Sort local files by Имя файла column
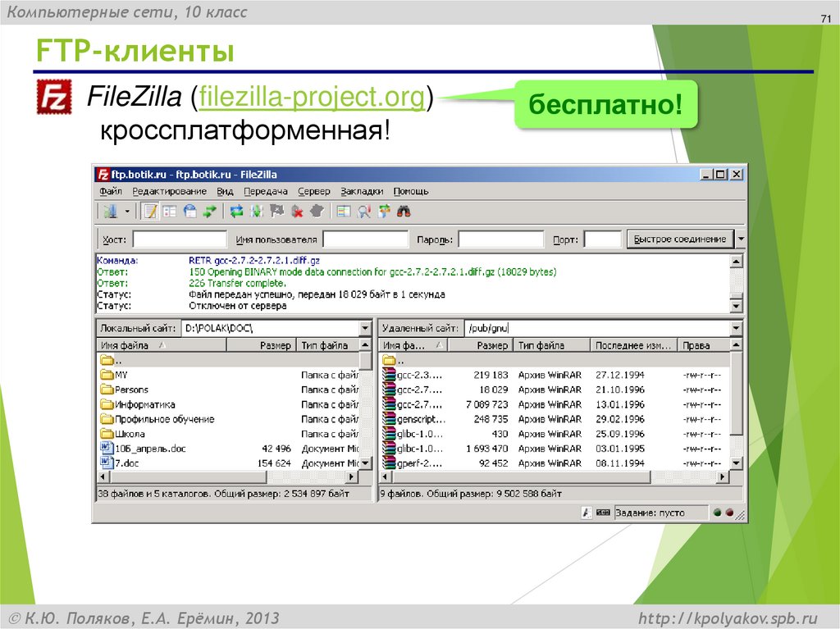The height and width of the screenshot is (629, 840). (162, 345)
